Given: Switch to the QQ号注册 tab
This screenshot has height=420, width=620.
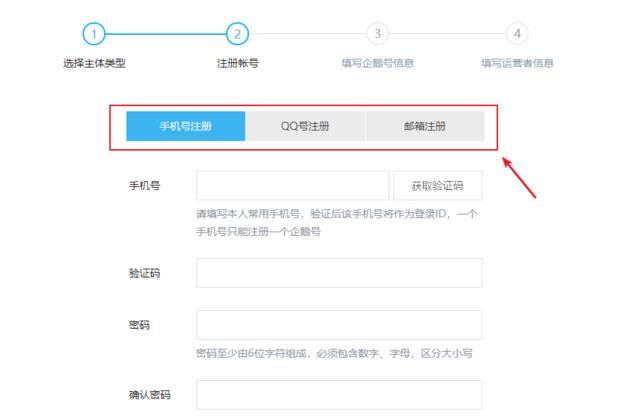Looking at the screenshot, I should [305, 126].
